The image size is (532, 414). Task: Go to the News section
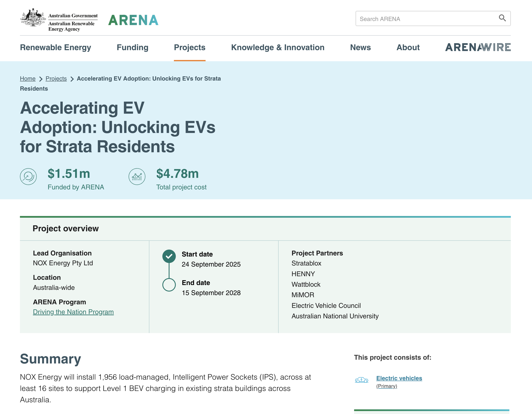360,47
